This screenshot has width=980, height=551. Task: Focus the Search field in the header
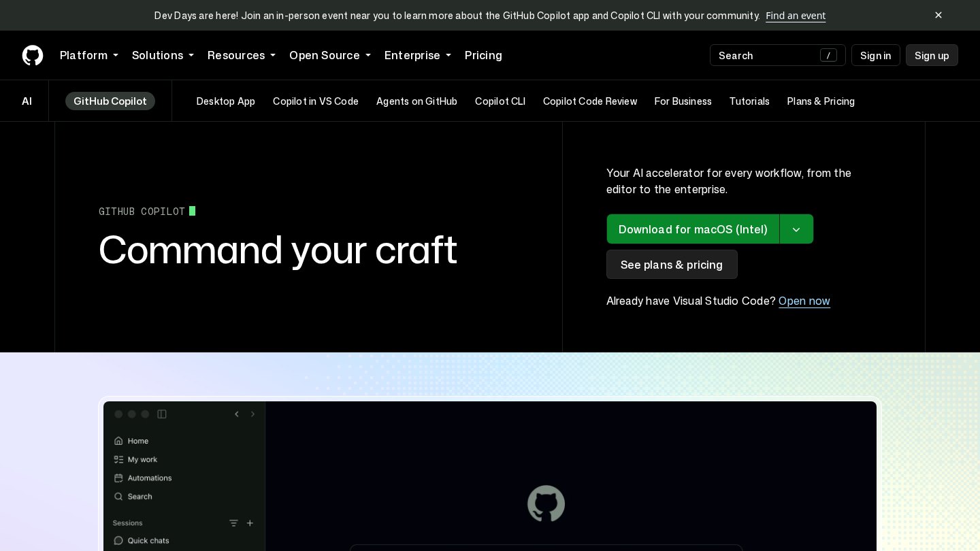(x=778, y=55)
